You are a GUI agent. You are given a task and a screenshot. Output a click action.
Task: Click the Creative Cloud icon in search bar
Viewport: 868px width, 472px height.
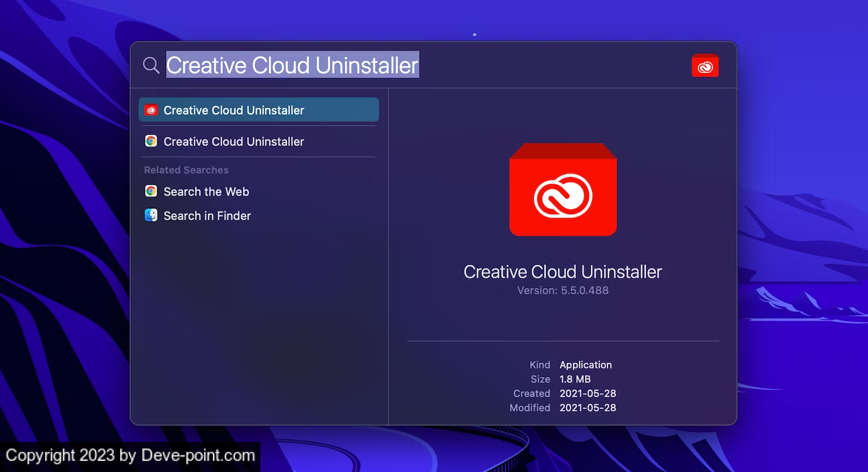click(705, 65)
